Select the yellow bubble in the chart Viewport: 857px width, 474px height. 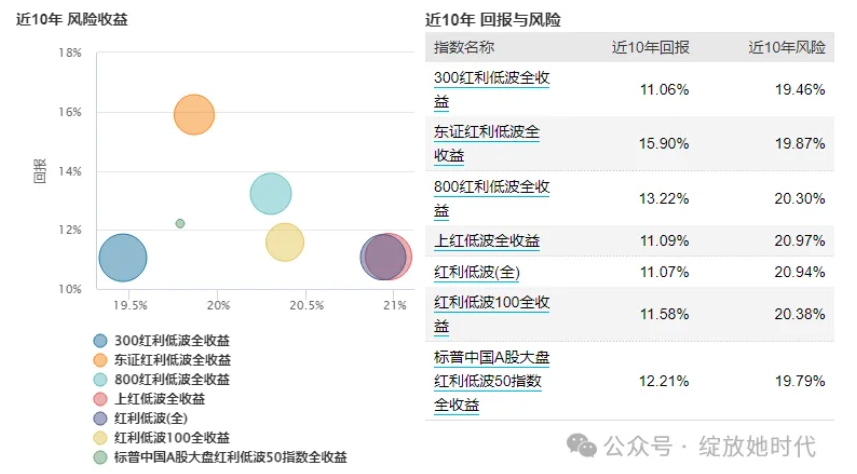tap(285, 241)
